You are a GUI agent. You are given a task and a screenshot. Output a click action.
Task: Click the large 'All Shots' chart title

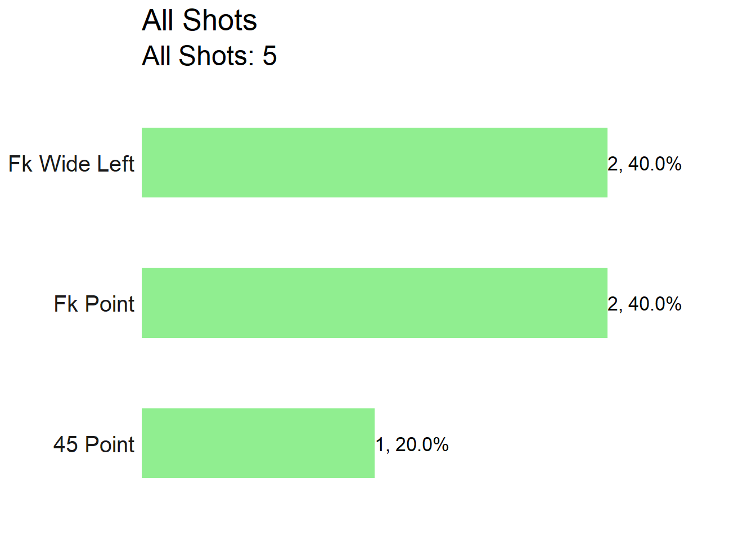[x=199, y=20]
